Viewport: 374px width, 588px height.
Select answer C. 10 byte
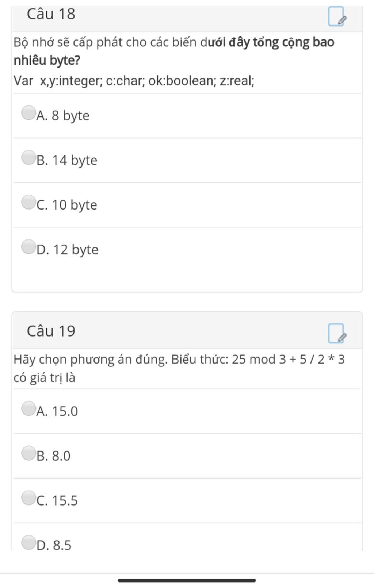click(28, 202)
